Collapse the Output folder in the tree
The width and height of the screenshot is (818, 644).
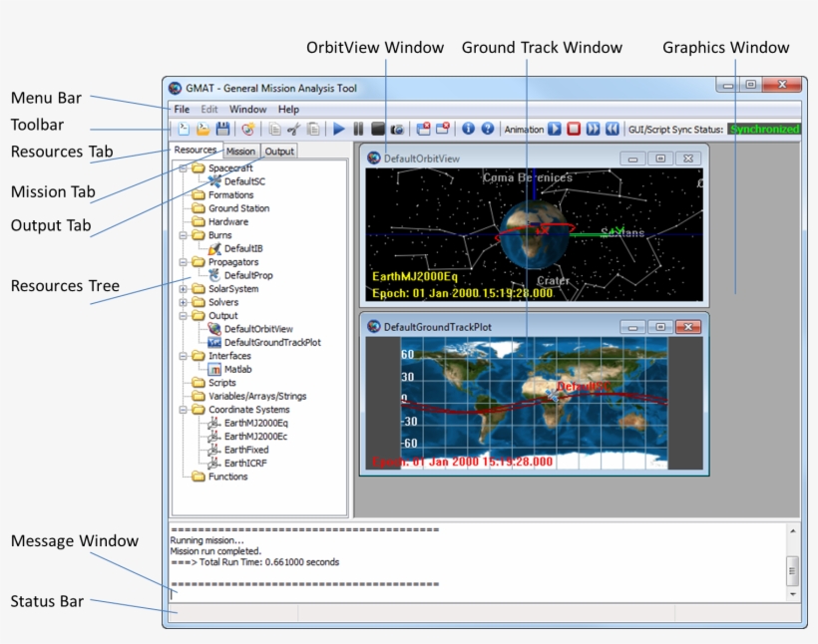click(184, 315)
